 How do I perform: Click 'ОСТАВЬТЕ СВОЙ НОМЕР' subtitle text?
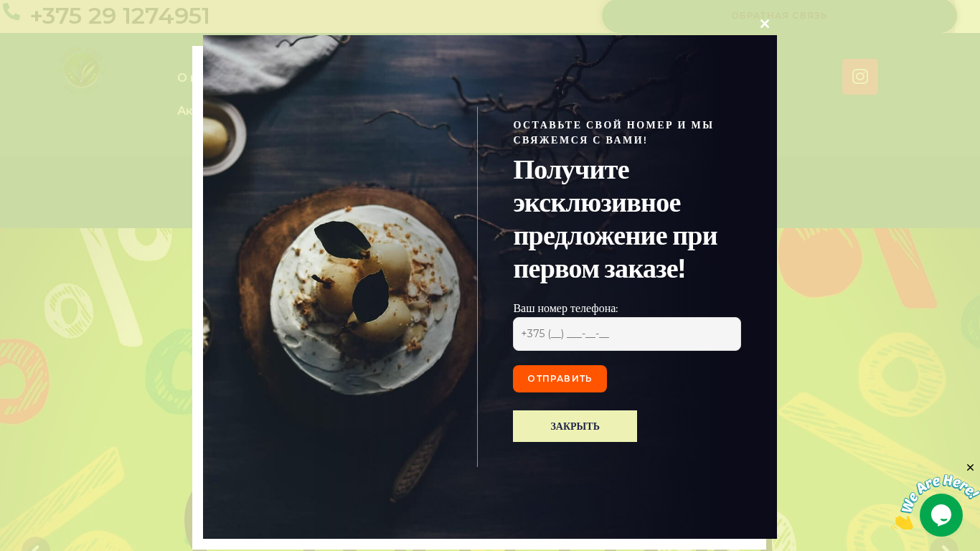[613, 133]
